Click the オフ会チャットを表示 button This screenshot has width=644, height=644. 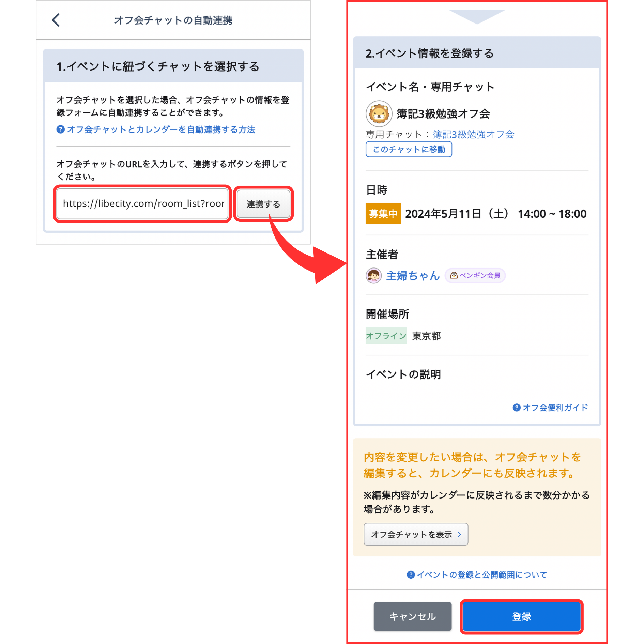click(x=416, y=534)
